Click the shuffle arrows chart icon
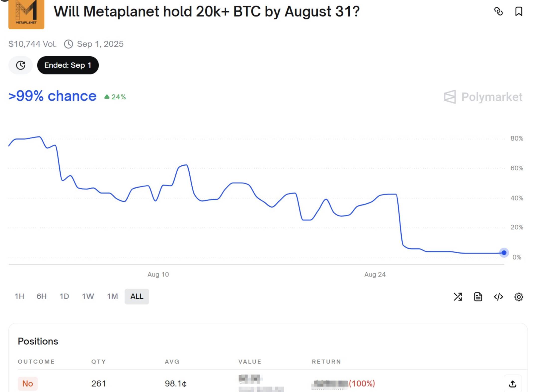This screenshot has height=392, width=539. pyautogui.click(x=458, y=297)
